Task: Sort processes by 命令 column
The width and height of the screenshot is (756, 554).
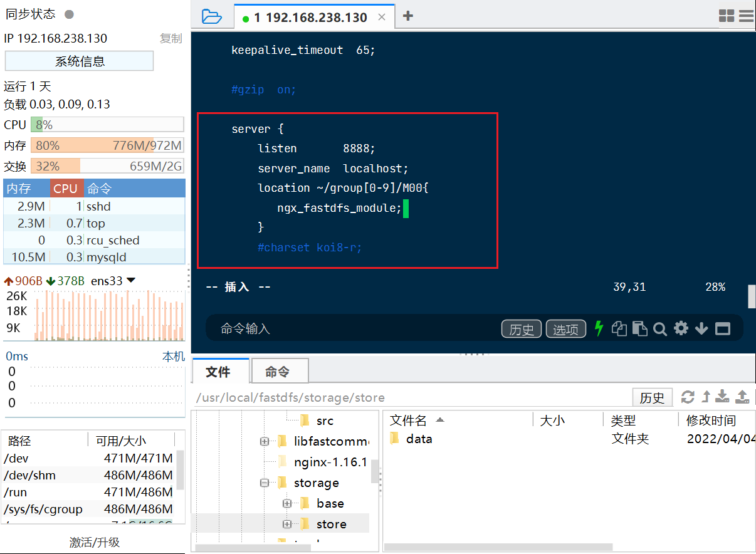Action: point(133,189)
